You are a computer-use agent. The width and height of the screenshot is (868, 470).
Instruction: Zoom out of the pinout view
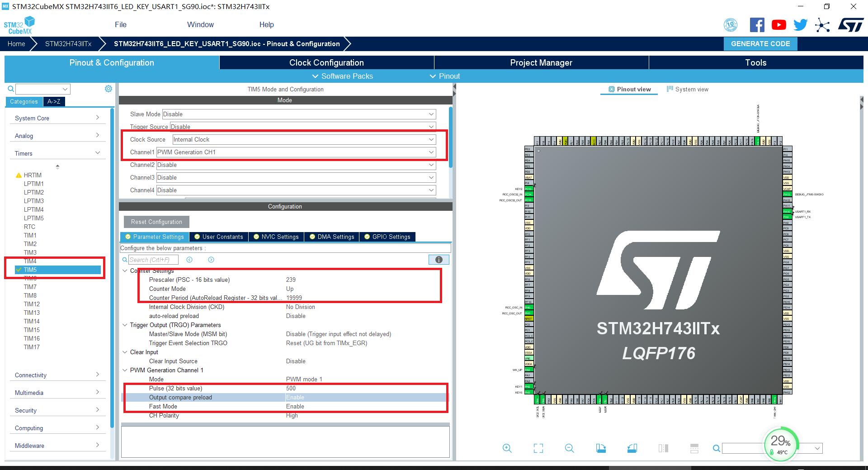[x=569, y=448]
